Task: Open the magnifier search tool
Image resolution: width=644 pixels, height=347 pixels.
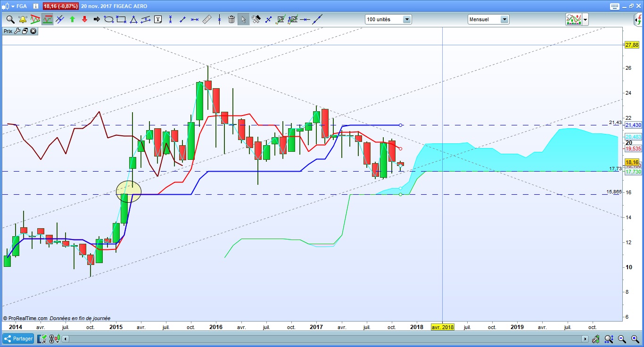Action: pyautogui.click(x=10, y=19)
